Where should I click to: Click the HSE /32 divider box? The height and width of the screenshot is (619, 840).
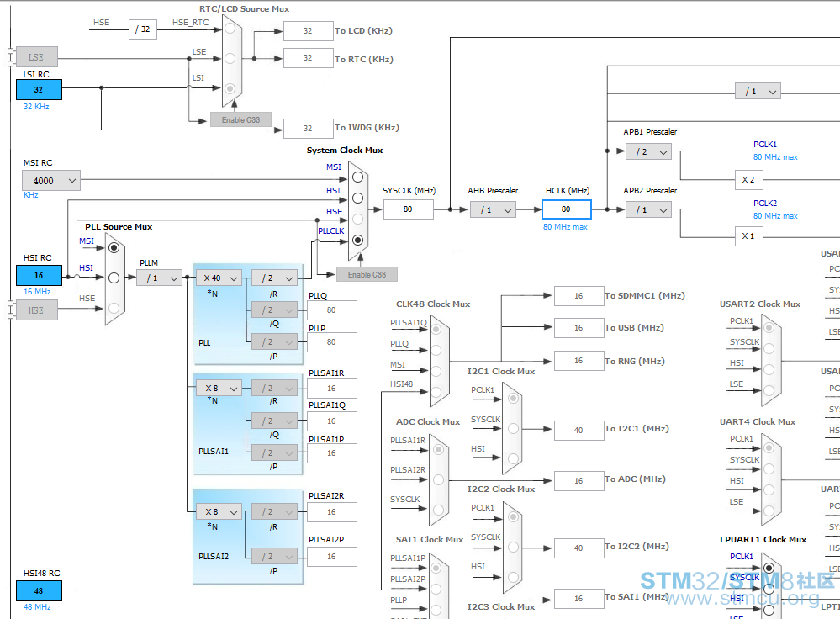143,29
